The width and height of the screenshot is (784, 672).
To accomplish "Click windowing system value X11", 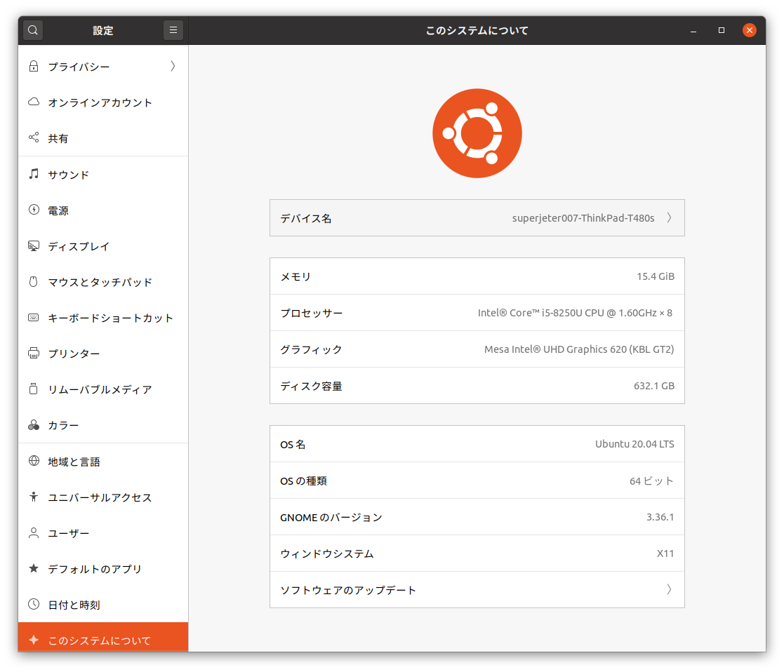I will tap(665, 553).
